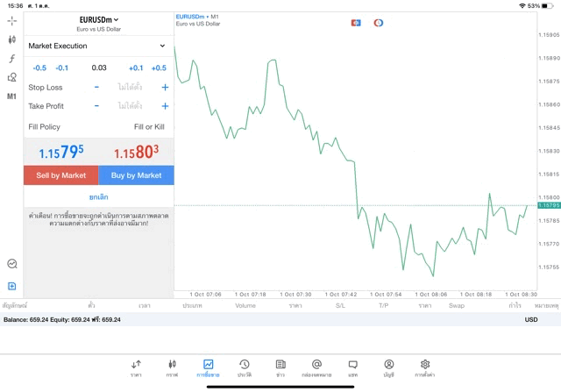561x392 pixels.
Task: Tap the new order plus icon
Action: pyautogui.click(x=11, y=286)
